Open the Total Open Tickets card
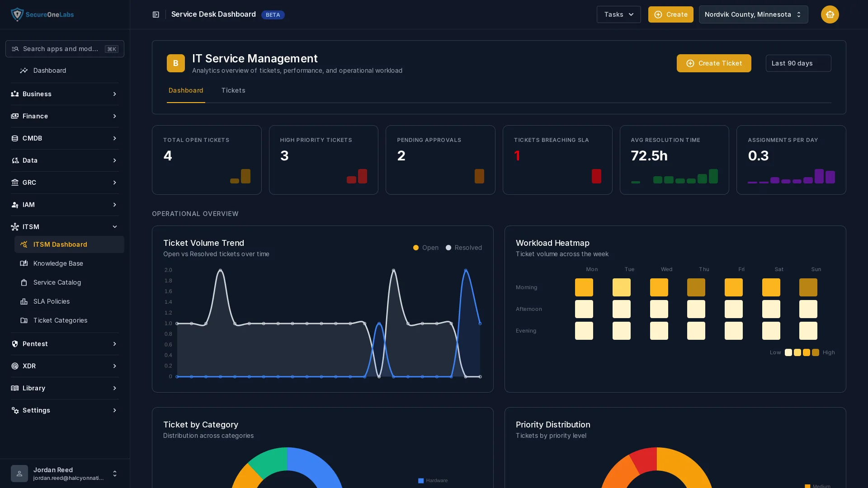This screenshot has height=488, width=868. point(207,160)
